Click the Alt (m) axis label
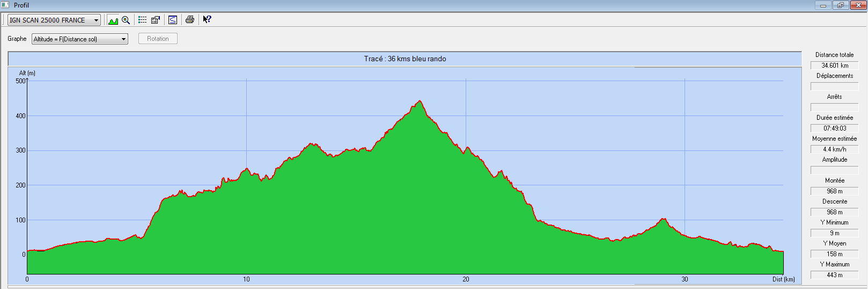 (x=27, y=73)
